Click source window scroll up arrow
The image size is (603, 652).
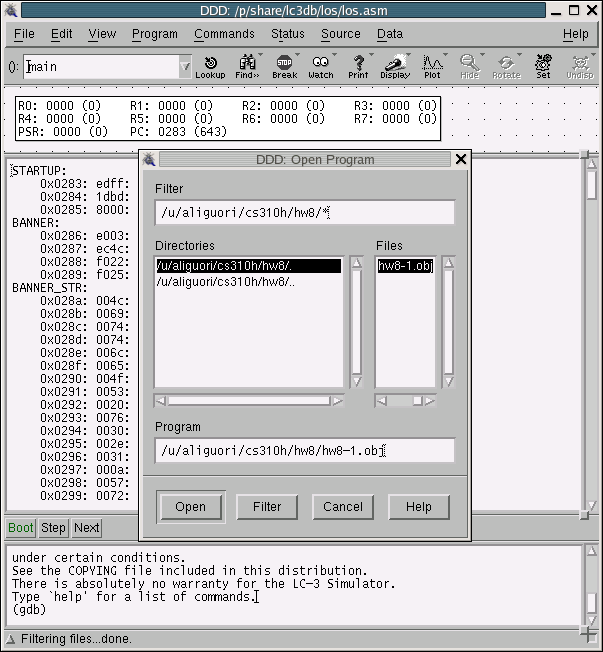tap(592, 163)
